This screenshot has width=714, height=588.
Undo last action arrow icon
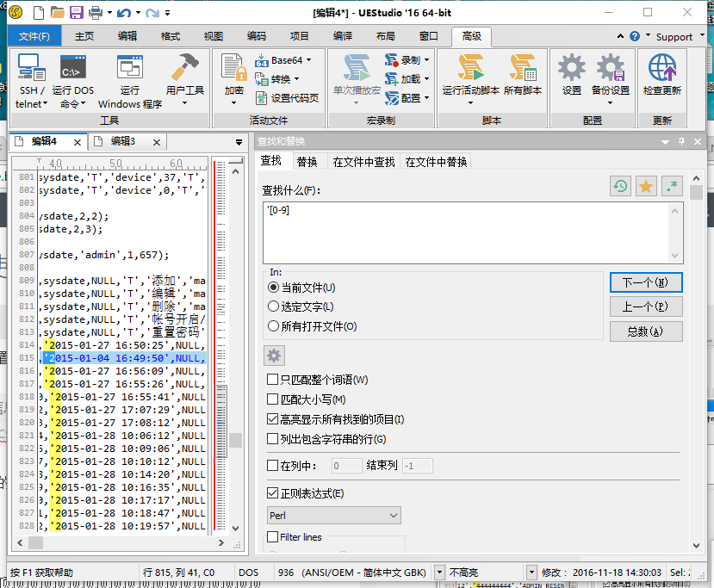point(124,13)
